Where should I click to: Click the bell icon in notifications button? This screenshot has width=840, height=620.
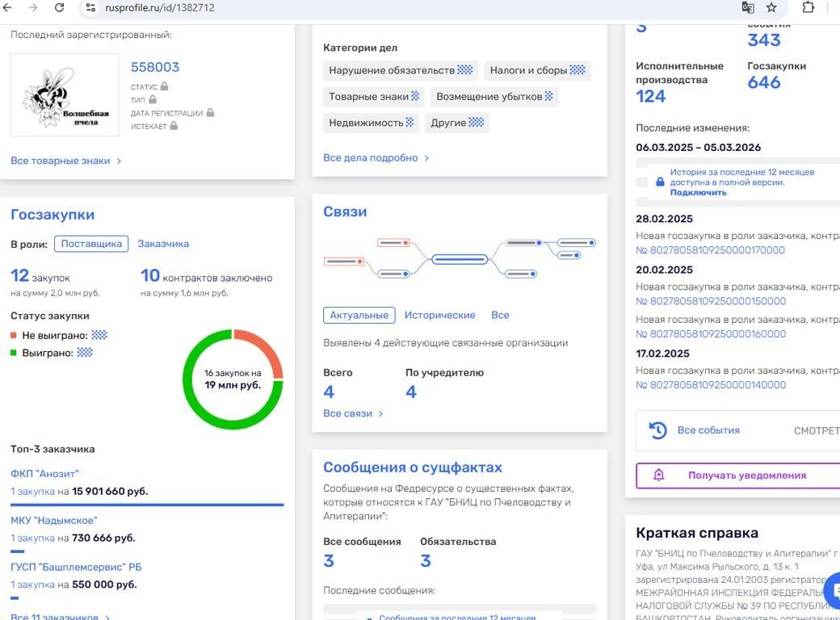[x=659, y=475]
